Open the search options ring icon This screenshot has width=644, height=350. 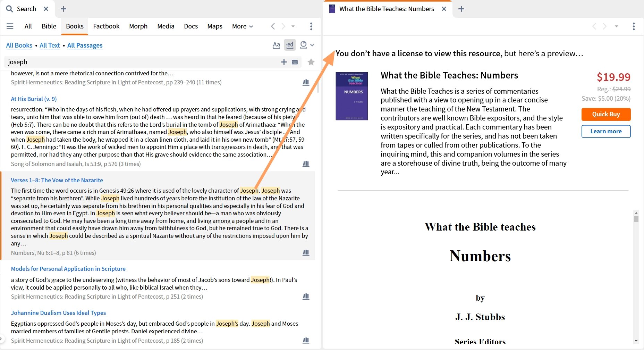pos(303,44)
